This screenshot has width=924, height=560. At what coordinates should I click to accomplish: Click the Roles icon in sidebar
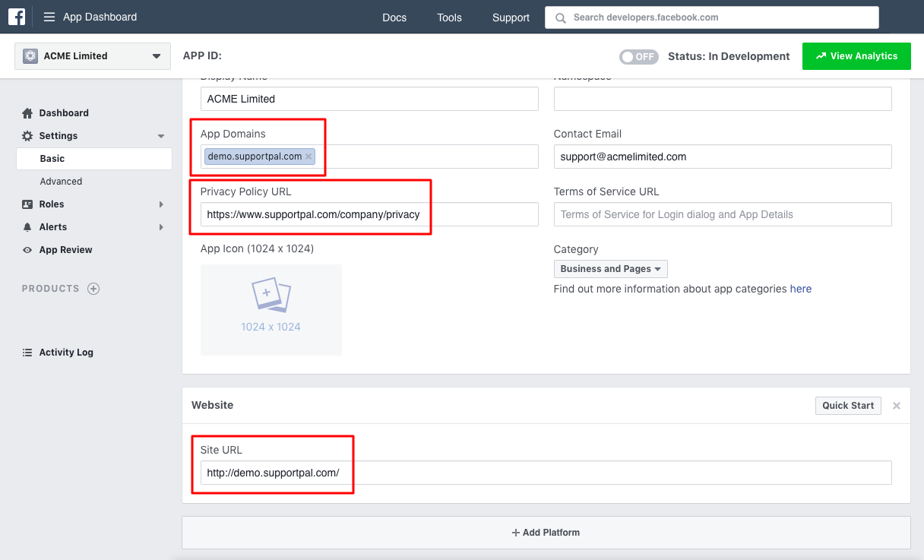coord(27,204)
